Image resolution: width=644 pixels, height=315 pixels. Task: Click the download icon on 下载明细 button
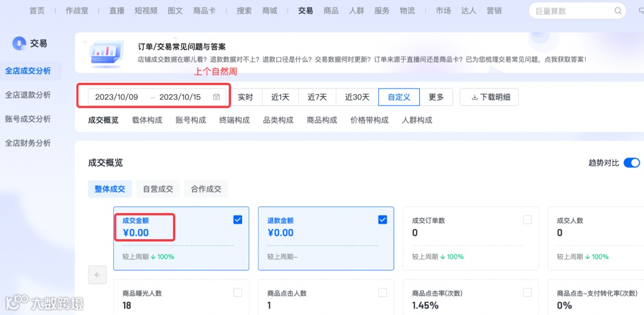pyautogui.click(x=475, y=97)
